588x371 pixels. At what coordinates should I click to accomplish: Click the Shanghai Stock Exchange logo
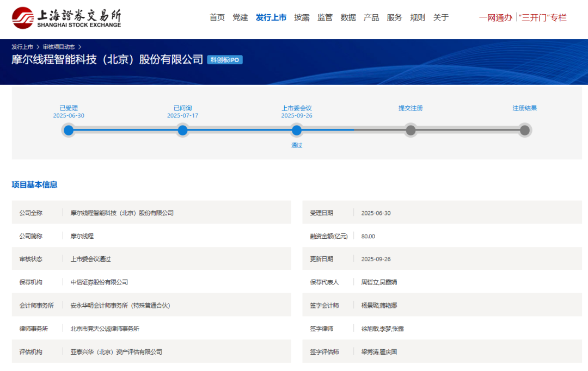point(66,17)
